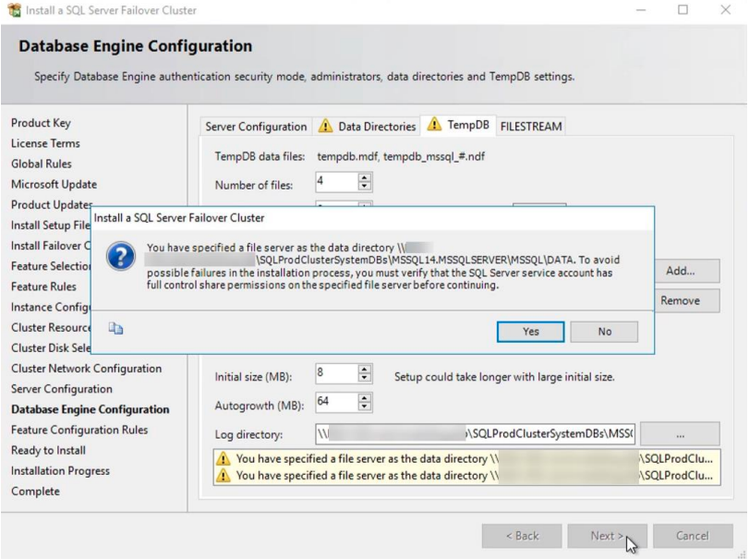
Task: Click inside the Log directory field
Action: click(475, 434)
